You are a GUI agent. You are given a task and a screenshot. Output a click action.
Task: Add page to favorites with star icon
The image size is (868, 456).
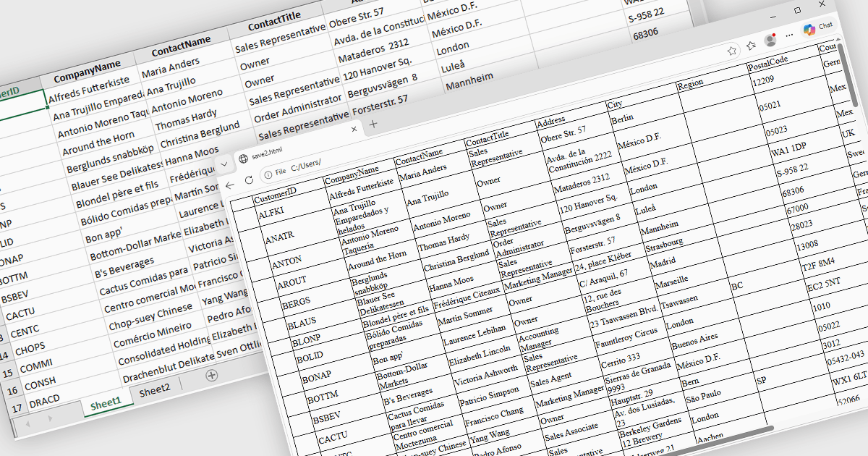pyautogui.click(x=732, y=51)
